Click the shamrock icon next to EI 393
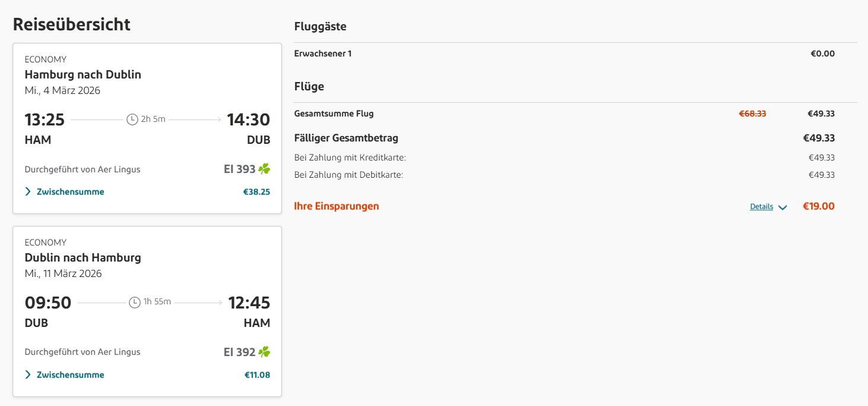 coord(264,169)
